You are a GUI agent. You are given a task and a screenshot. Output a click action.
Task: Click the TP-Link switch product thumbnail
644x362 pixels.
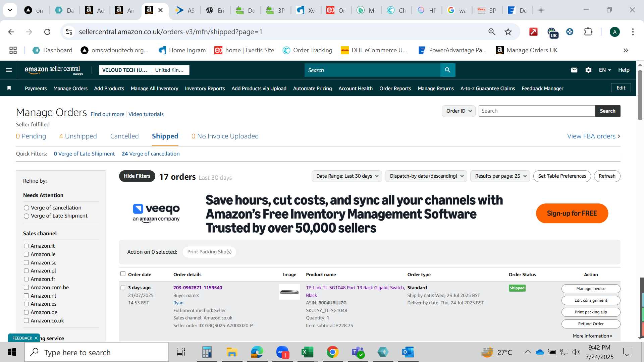tap(289, 292)
